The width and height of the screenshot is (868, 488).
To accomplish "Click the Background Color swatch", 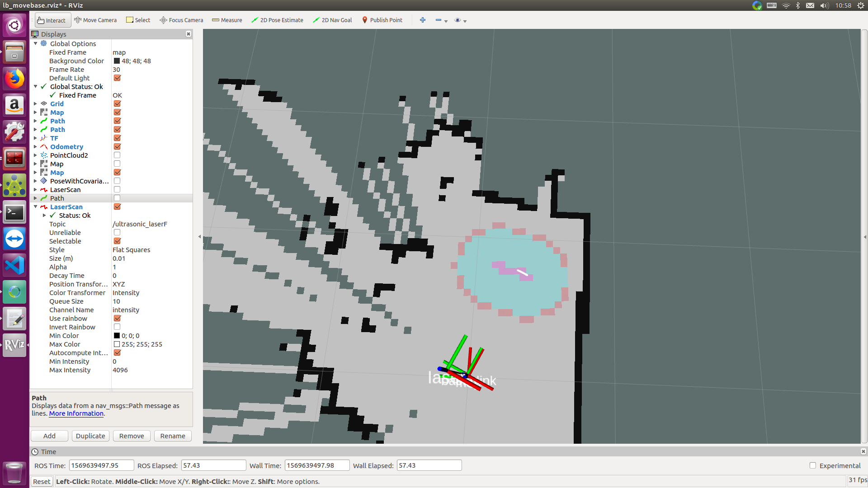I will [x=117, y=61].
